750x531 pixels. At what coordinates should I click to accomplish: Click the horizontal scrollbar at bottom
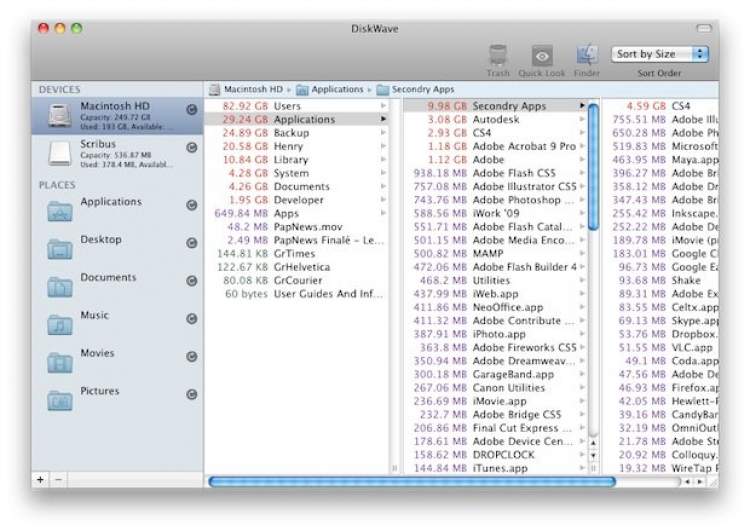(x=411, y=481)
